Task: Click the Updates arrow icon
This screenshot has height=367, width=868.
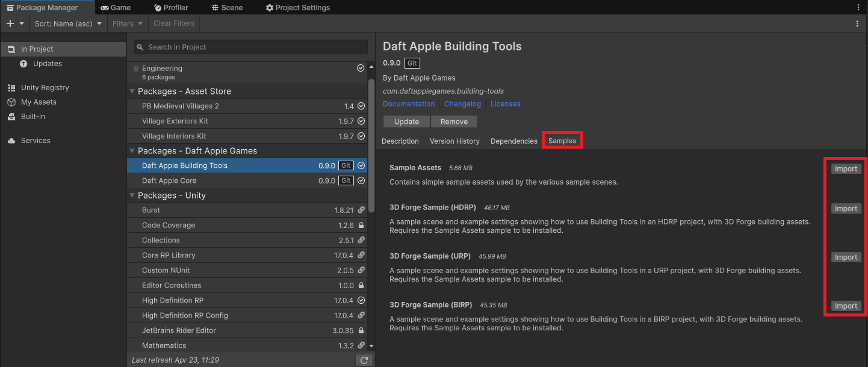Action: point(23,64)
